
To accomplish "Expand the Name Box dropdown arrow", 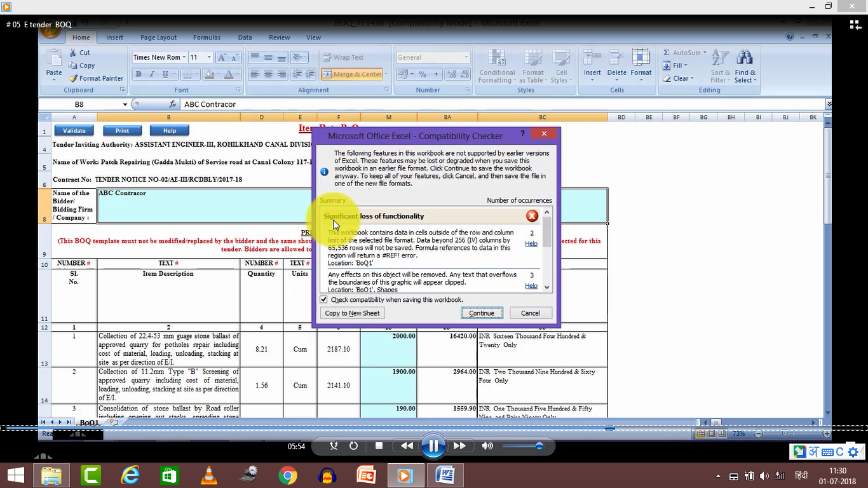I will [x=125, y=104].
